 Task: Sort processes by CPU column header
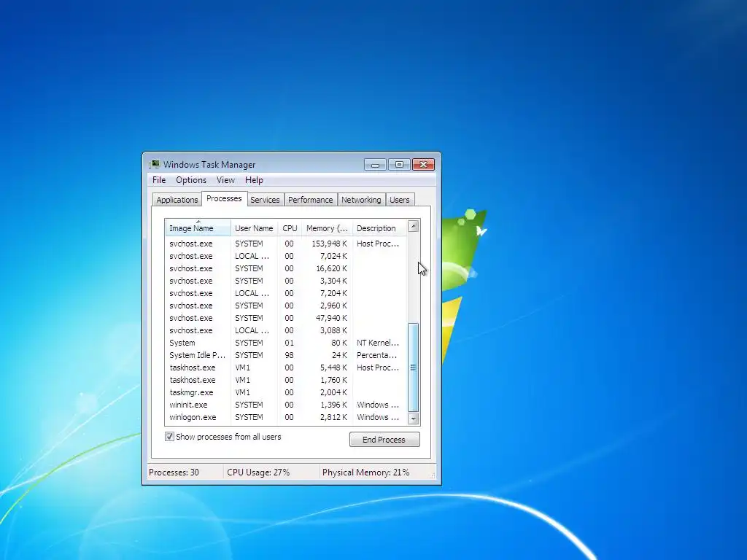pos(290,228)
